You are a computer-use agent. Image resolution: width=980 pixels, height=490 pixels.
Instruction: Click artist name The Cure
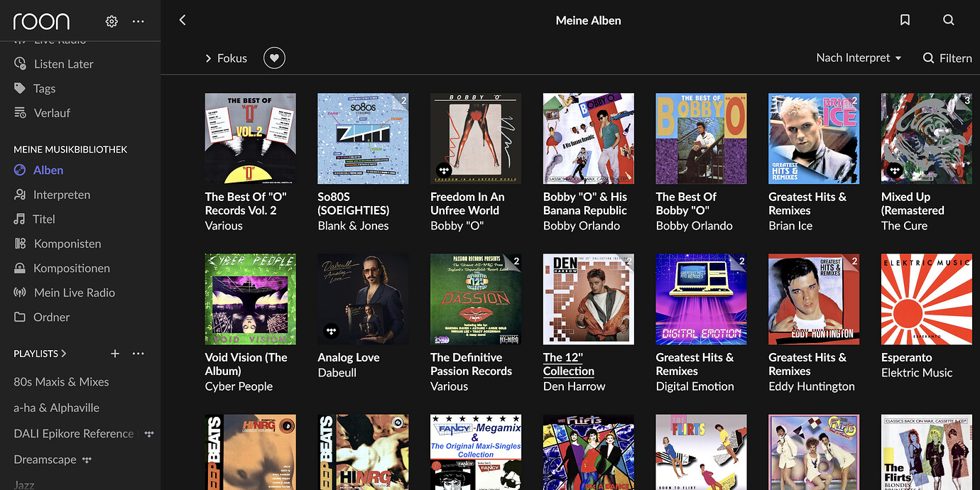coord(904,226)
